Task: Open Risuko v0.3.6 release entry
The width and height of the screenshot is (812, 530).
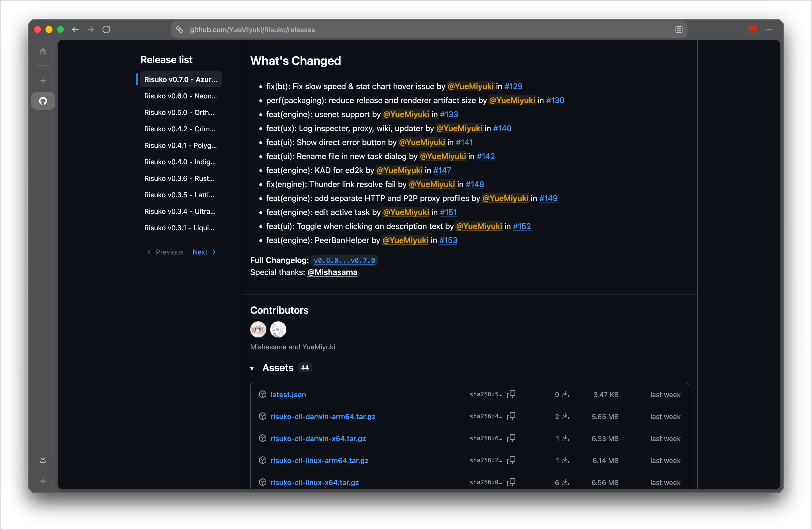Action: click(181, 178)
